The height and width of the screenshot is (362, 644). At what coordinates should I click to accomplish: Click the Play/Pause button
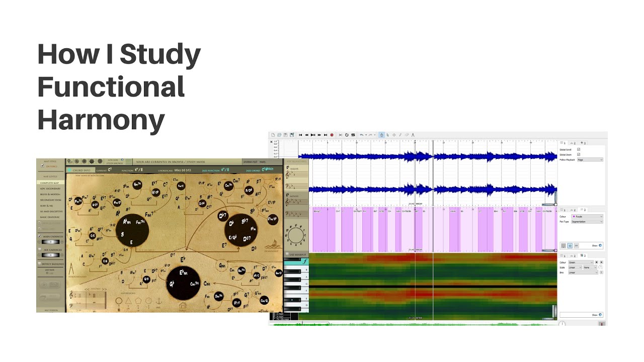coord(313,135)
